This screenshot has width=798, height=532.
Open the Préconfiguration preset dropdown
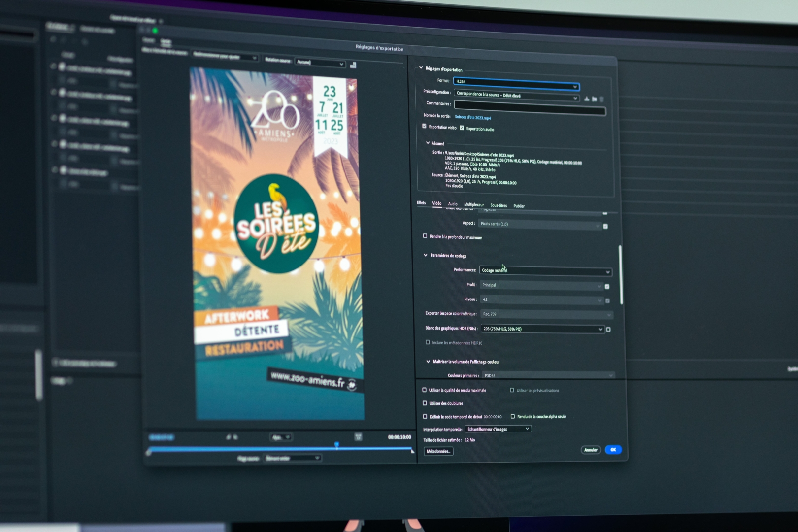pyautogui.click(x=516, y=96)
